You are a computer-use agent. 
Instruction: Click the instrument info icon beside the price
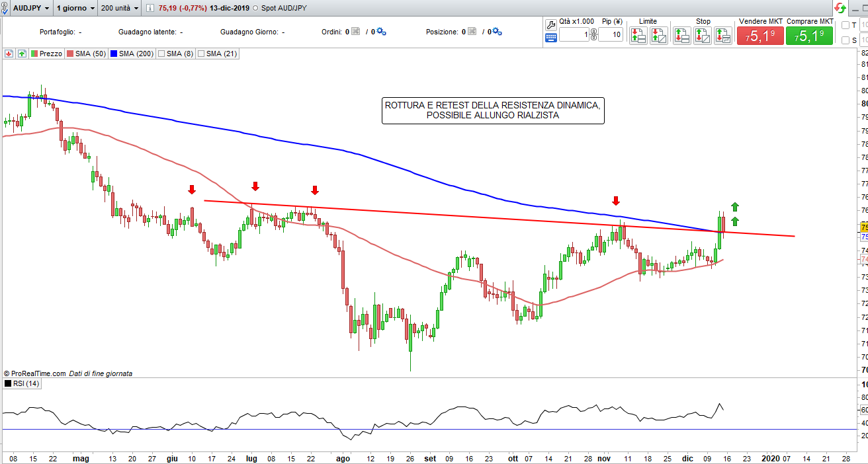(x=150, y=8)
